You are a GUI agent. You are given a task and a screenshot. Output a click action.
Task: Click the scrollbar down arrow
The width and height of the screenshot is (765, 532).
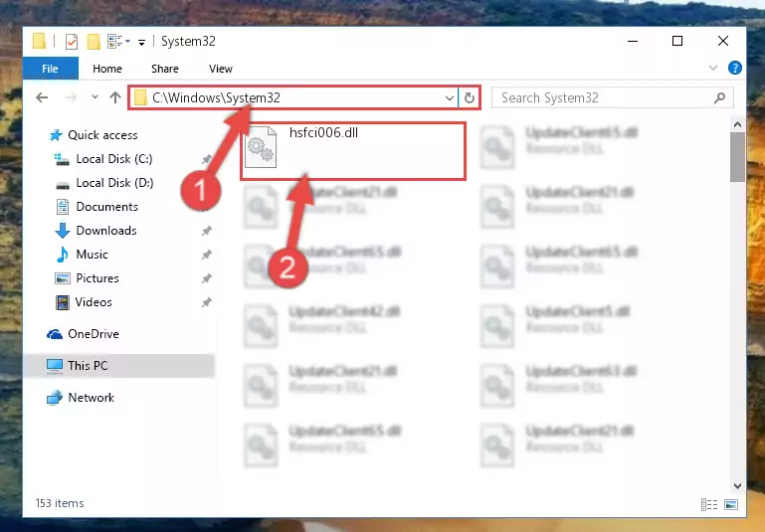pyautogui.click(x=738, y=486)
